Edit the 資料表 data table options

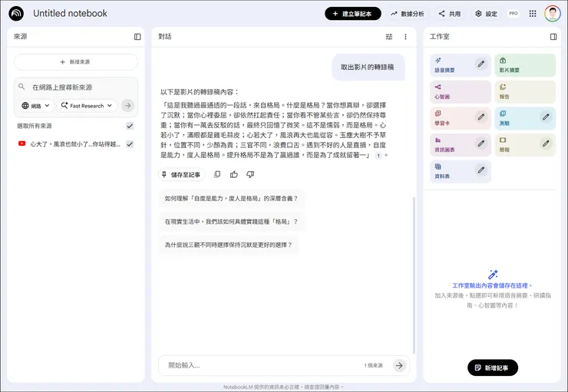[480, 170]
